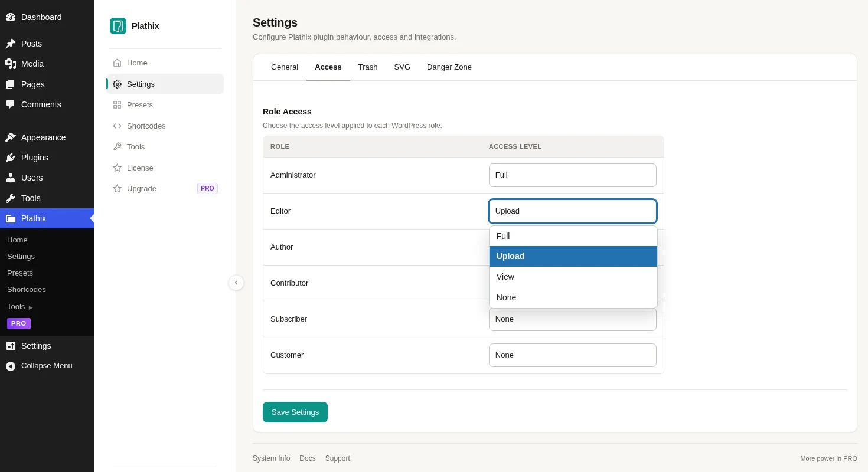This screenshot has height=472, width=868.
Task: Click the Appearance paintbrush icon
Action: click(11, 137)
